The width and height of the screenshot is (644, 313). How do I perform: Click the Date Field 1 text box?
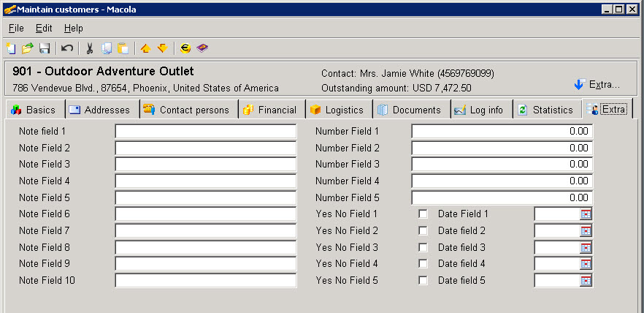pos(557,214)
